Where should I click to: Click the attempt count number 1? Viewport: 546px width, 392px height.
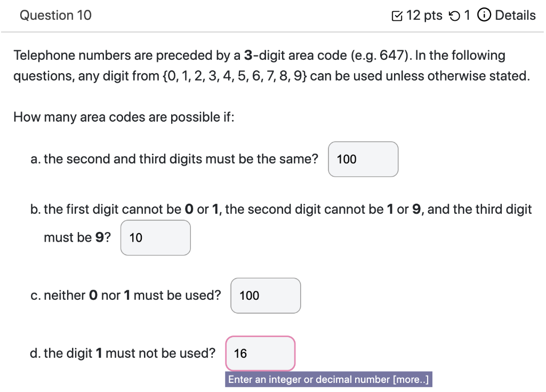coord(468,15)
